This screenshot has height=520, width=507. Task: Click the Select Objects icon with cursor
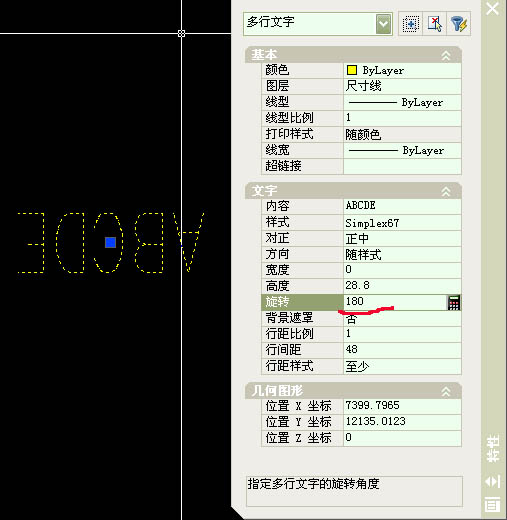click(x=434, y=24)
